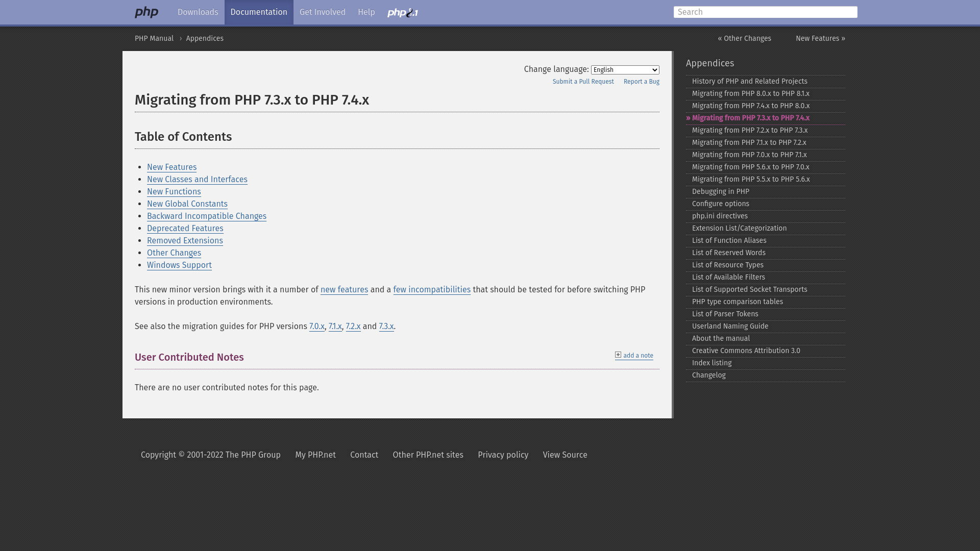Screen dimensions: 980x551
Task: Open New Functions link
Action: [x=174, y=192]
